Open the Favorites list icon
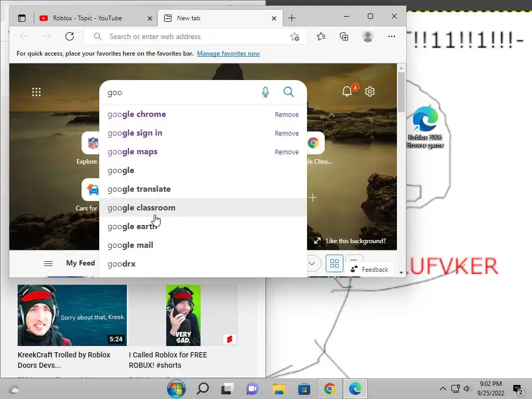Viewport: 532px width, 399px height. [321, 36]
